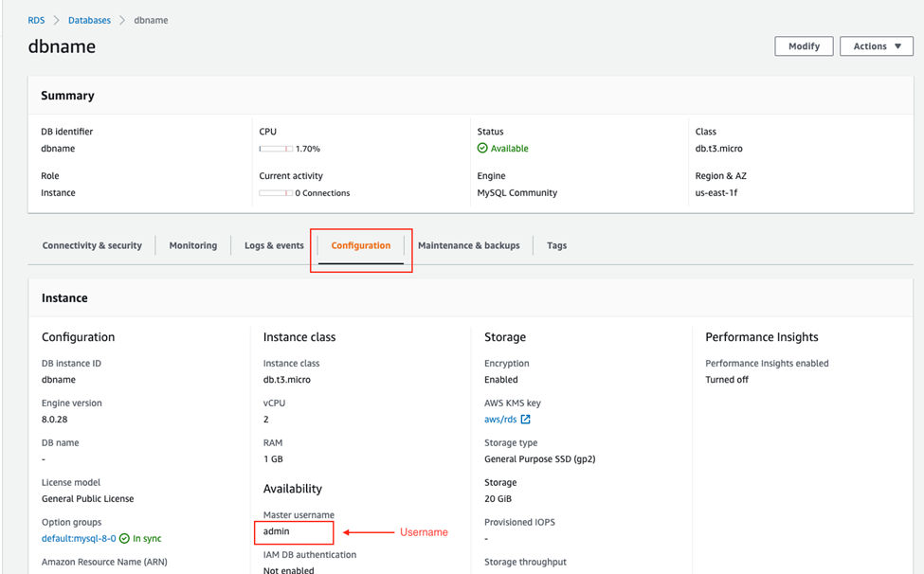
Task: Click the Modify button
Action: point(804,46)
